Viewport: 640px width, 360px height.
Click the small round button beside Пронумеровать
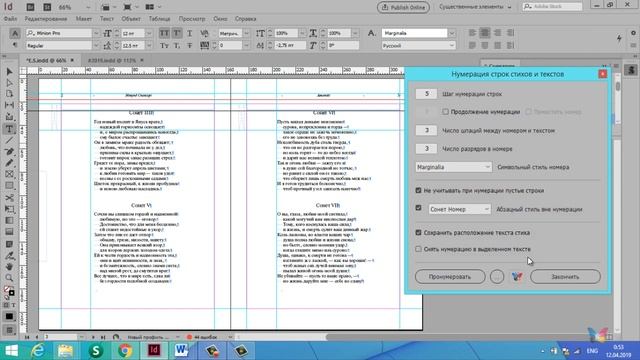click(x=497, y=277)
